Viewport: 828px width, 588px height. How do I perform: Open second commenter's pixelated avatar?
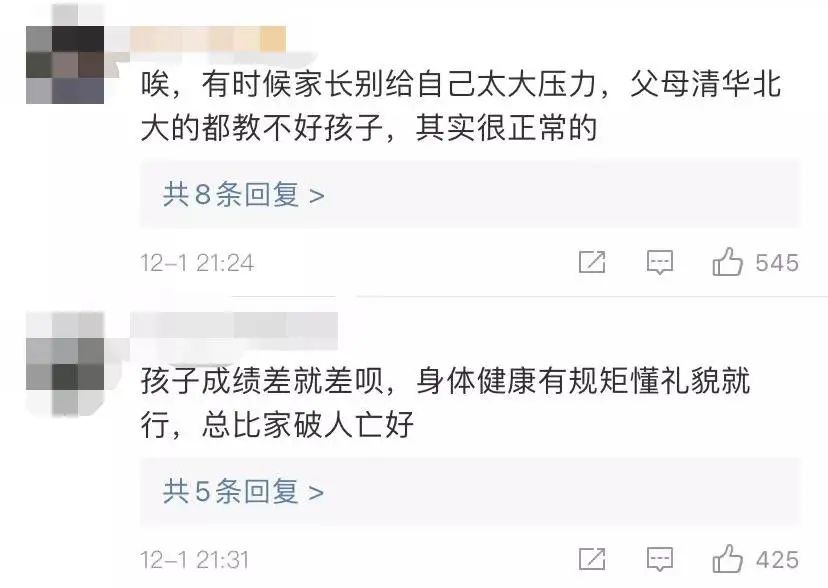(x=65, y=363)
